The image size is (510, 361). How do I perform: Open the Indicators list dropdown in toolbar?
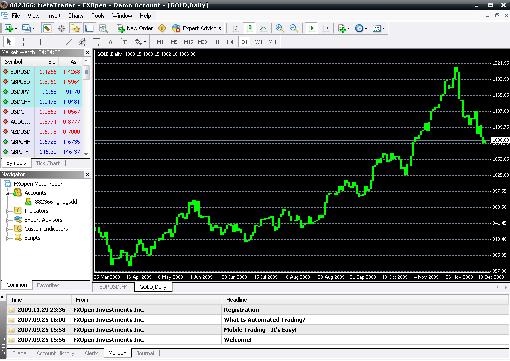click(x=348, y=28)
